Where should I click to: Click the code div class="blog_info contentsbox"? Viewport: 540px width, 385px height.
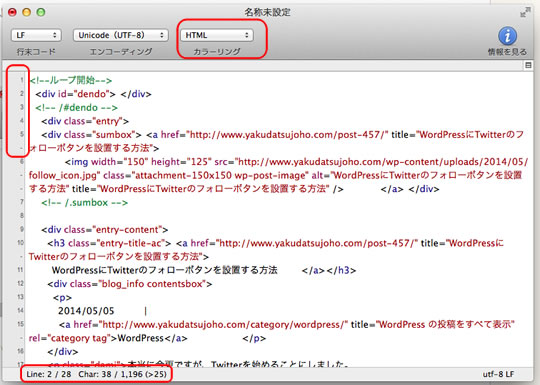coord(130,284)
